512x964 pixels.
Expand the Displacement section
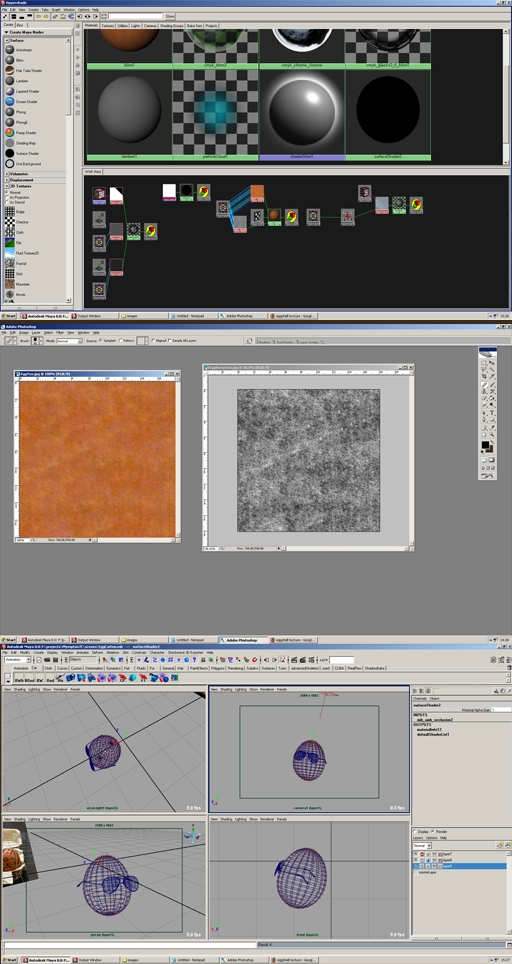point(7,180)
